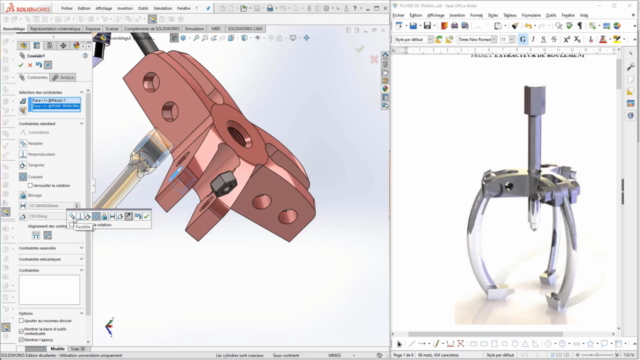This screenshot has height=360, width=640.
Task: Click SolidWorks home icon in top toolbar
Action: click(222, 8)
